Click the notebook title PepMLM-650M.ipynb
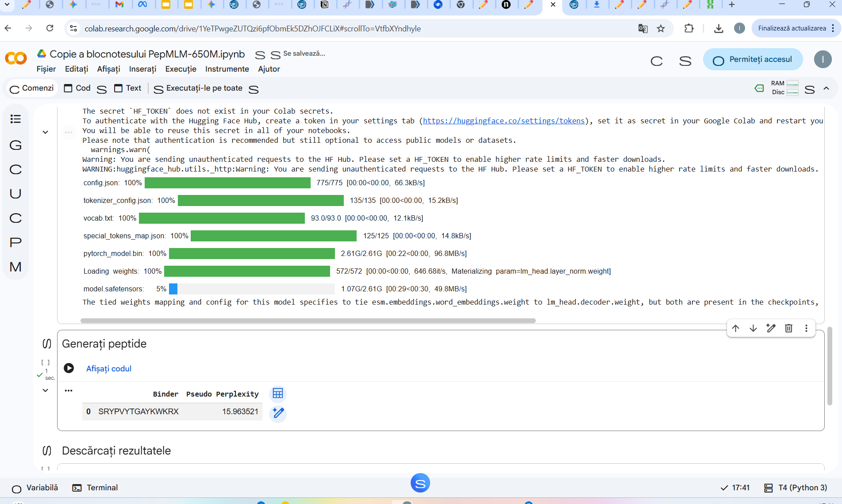 [x=147, y=54]
